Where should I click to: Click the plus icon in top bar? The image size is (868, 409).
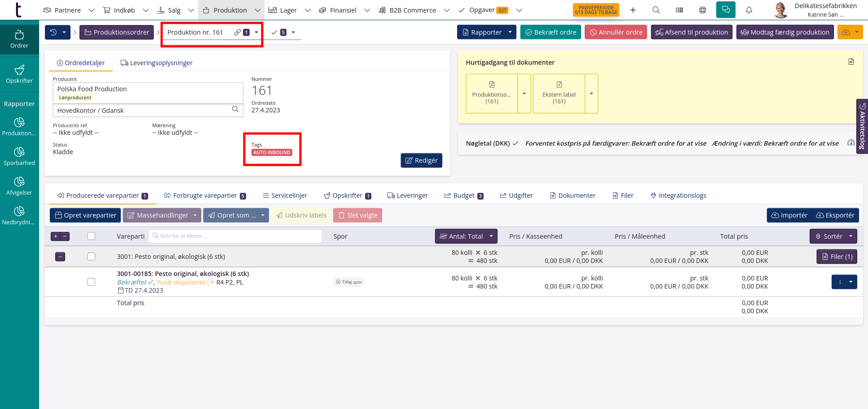click(633, 10)
